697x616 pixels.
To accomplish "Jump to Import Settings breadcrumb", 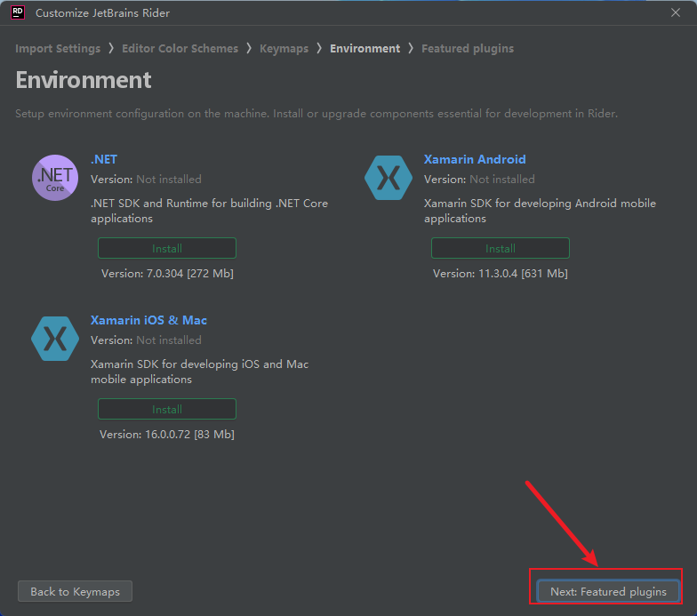I will click(58, 48).
